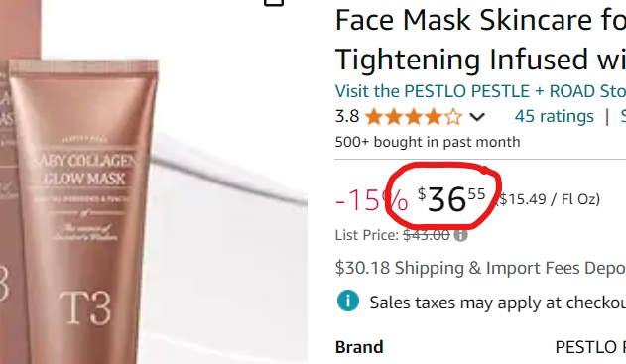The image size is (626, 364).
Task: Click the crossed-out $43.00 list price
Action: pos(427,235)
